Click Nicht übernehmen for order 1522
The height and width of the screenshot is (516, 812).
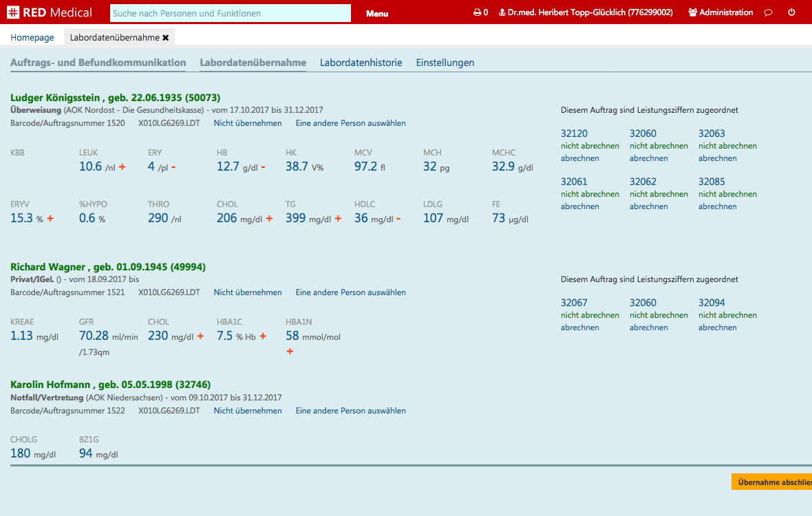pyautogui.click(x=248, y=411)
